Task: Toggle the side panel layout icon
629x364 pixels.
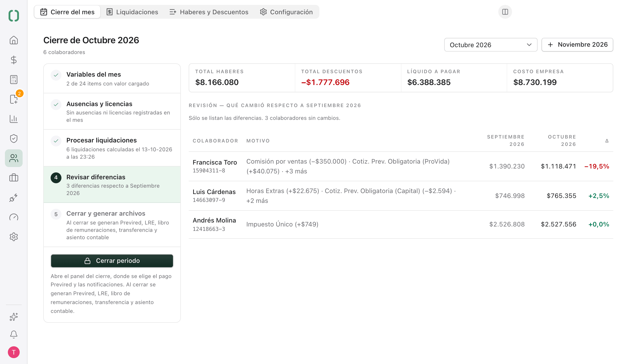Action: 505,12
